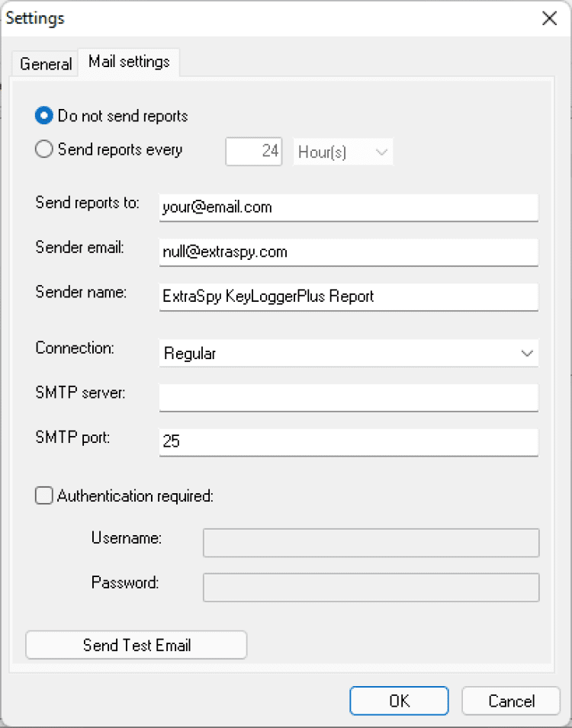Click the Connection dropdown chevron arrow
The height and width of the screenshot is (728, 572).
526,354
